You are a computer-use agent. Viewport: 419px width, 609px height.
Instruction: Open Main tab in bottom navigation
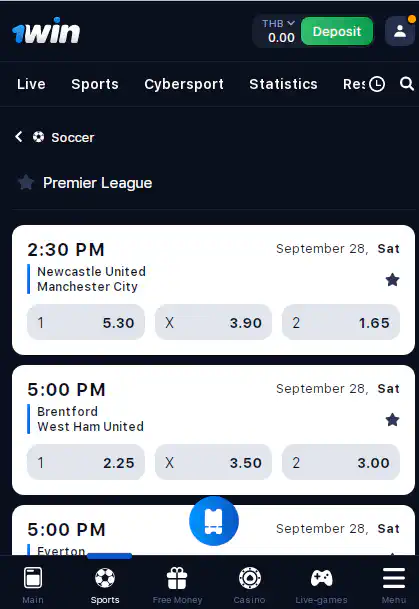[33, 585]
